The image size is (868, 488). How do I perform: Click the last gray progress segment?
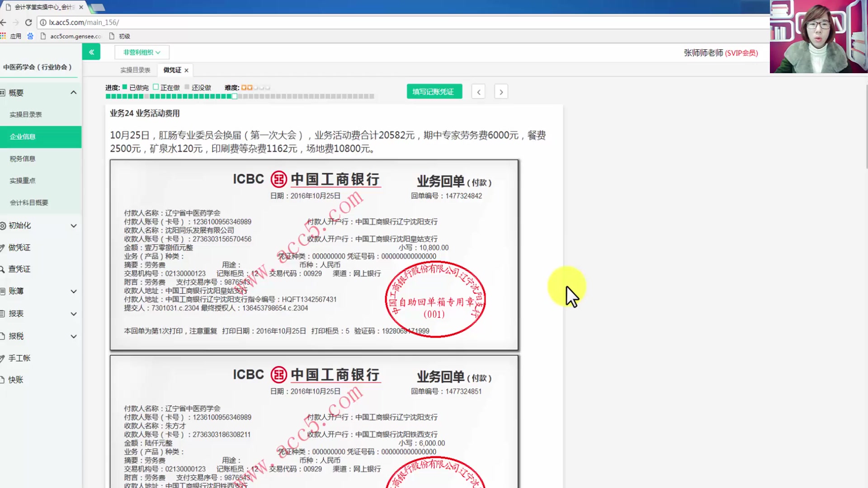(372, 96)
